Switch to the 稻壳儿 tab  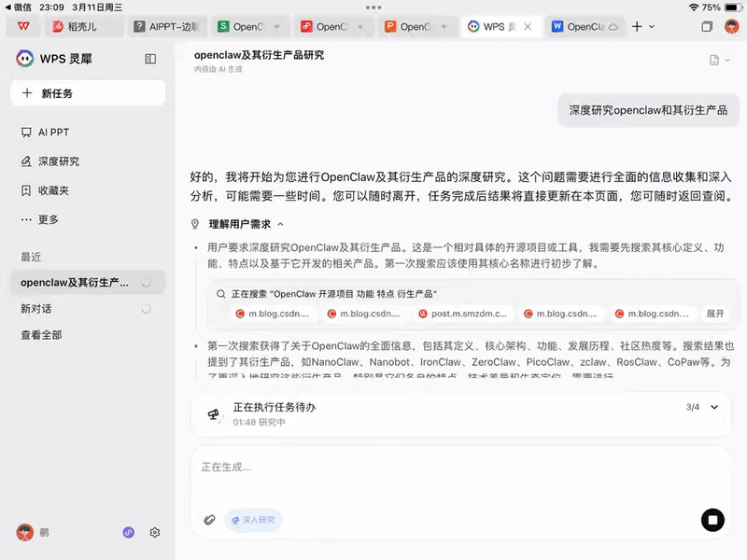tap(84, 27)
